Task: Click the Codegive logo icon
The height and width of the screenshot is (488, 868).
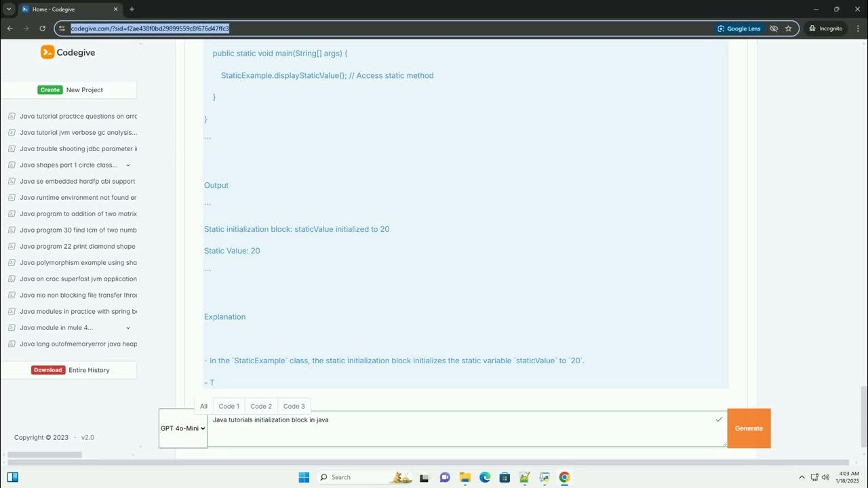Action: point(47,52)
